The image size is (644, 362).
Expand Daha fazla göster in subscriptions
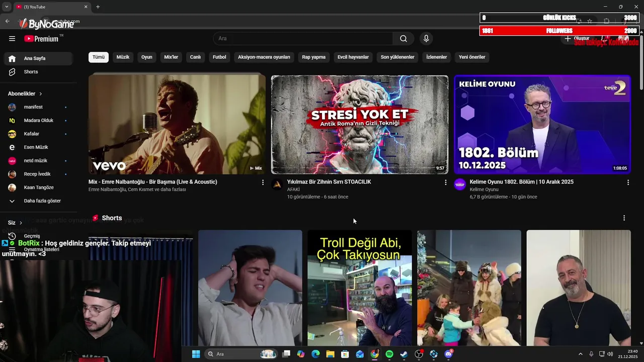[x=38, y=201]
